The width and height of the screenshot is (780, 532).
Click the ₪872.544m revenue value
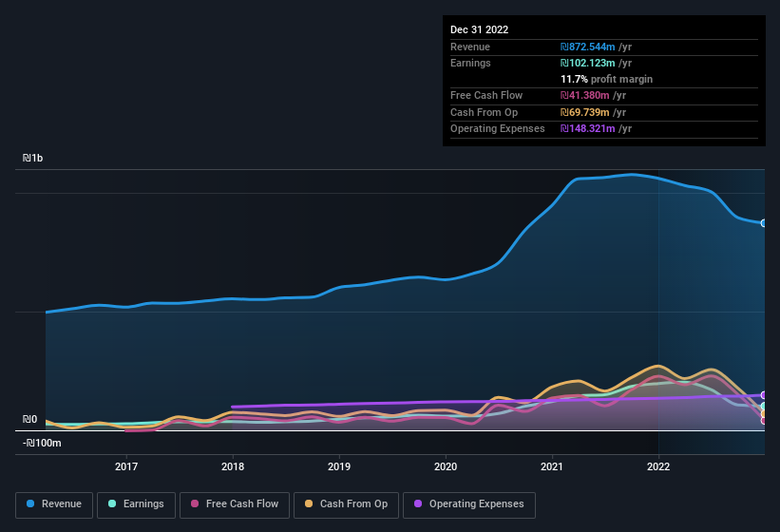[x=588, y=47]
